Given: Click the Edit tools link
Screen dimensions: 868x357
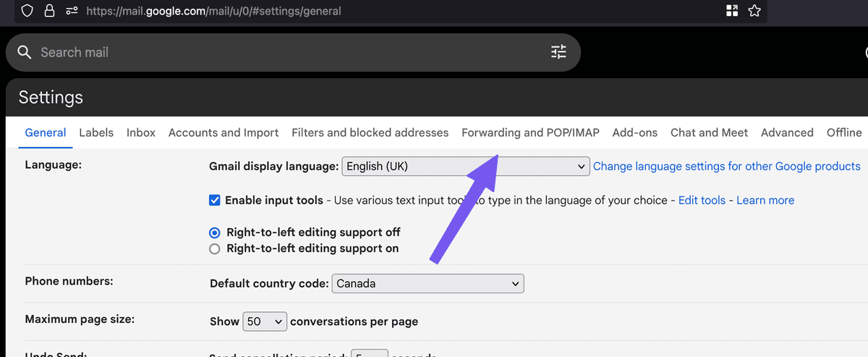Looking at the screenshot, I should (702, 200).
